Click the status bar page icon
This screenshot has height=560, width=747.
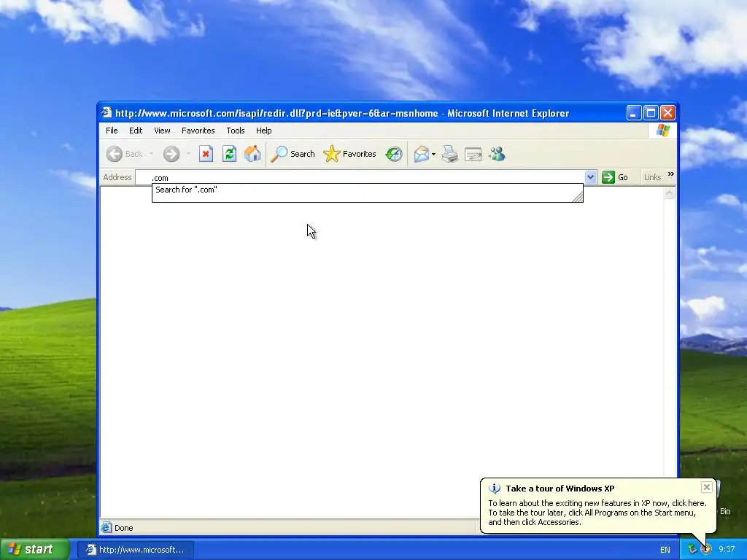107,527
